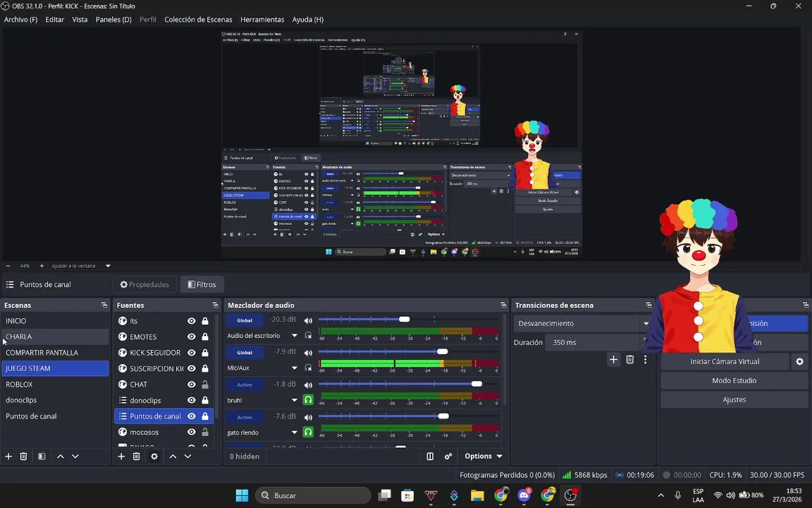Toggle visibility of its source
Screen dimensions: 812x508
192,321
